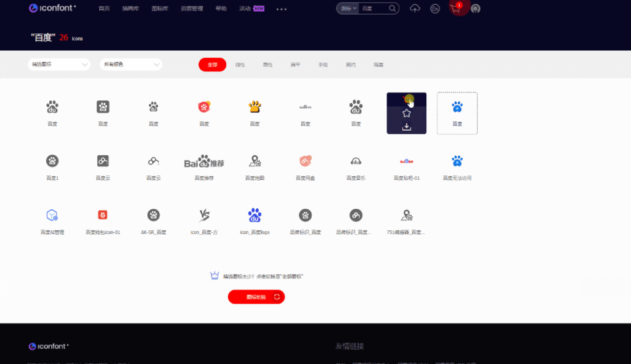
Task: Select the blue icon_百度logo icon
Action: click(254, 215)
